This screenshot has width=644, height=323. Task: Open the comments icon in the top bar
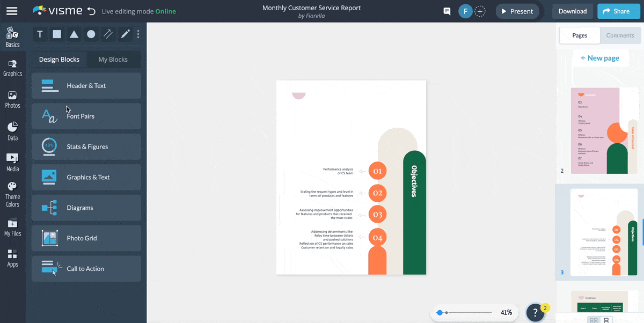tap(447, 11)
